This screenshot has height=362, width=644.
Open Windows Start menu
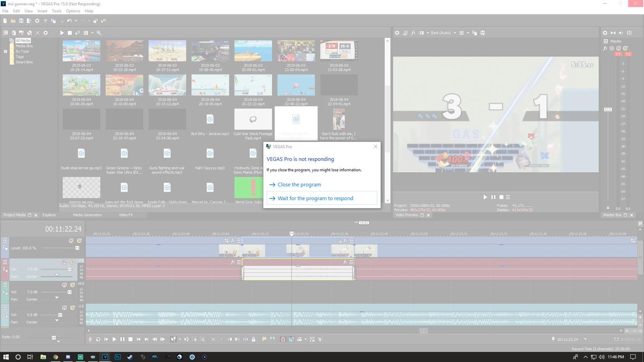click(6, 356)
